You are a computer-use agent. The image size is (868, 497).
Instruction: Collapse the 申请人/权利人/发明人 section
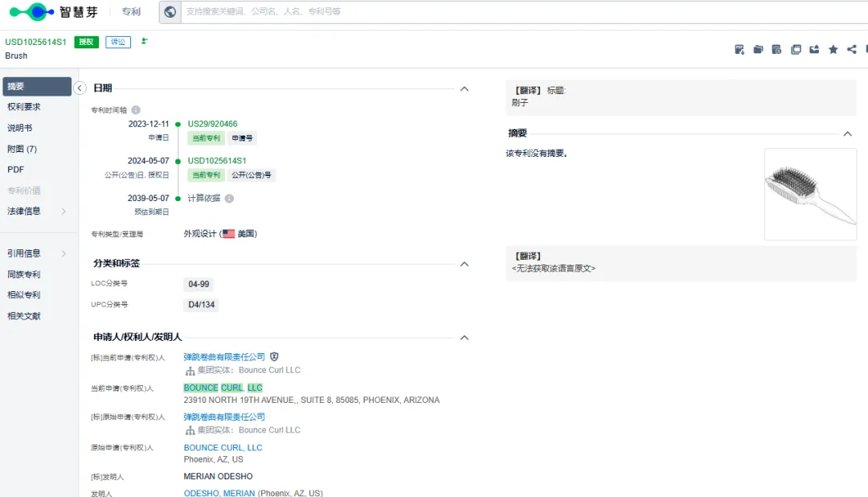[x=465, y=338]
